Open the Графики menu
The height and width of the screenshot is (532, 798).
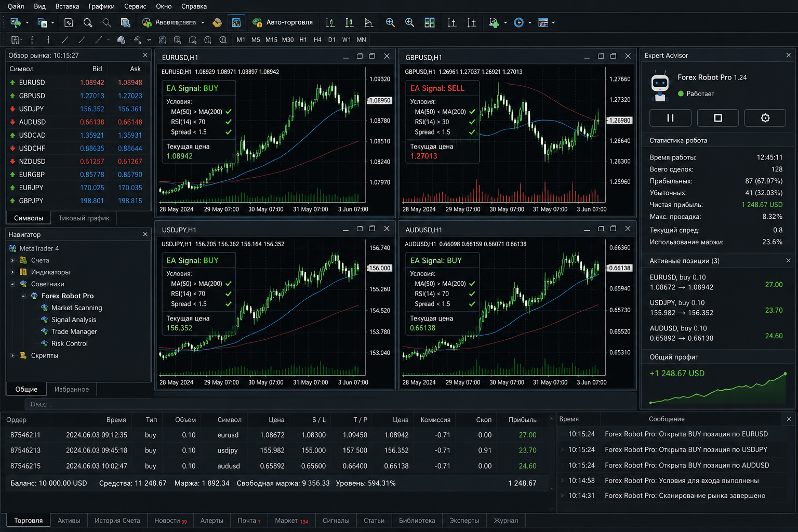pyautogui.click(x=101, y=6)
